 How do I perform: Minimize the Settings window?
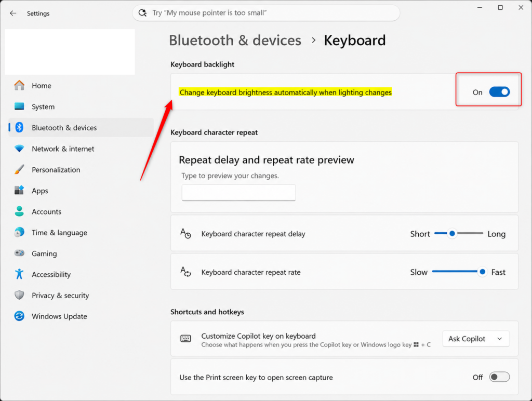(x=480, y=7)
